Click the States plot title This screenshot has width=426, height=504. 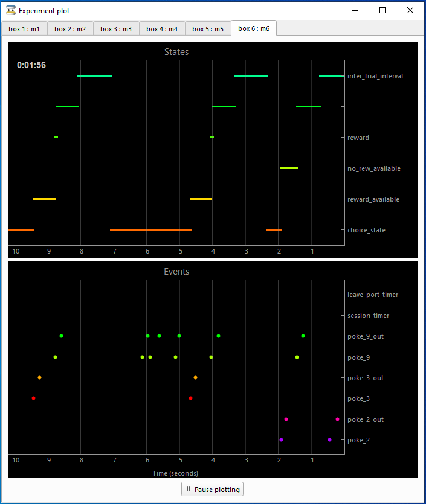coord(176,52)
